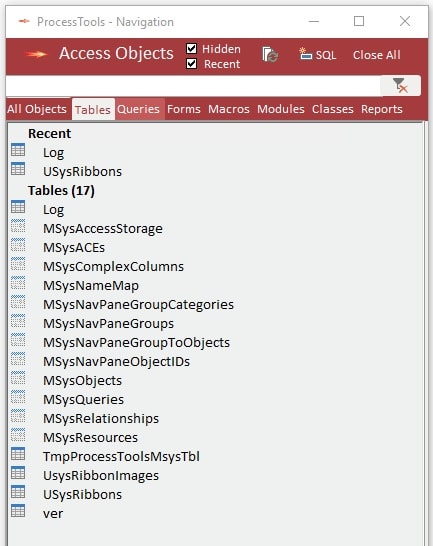
Task: Click the red arrow ProcessTools logo
Action: point(36,54)
